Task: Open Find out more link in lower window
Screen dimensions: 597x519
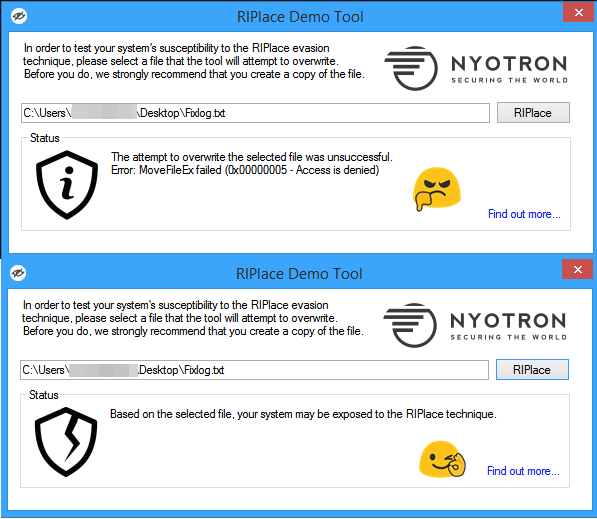Action: click(523, 471)
